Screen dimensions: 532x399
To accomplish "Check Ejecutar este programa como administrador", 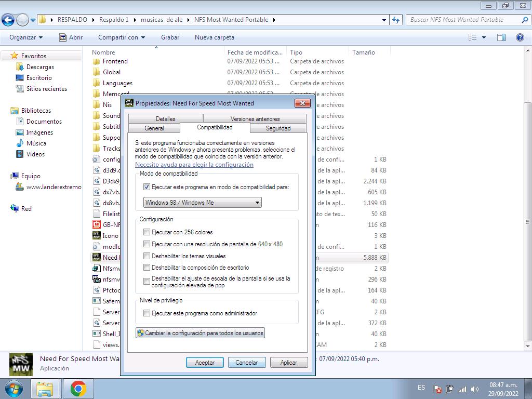I will 147,313.
